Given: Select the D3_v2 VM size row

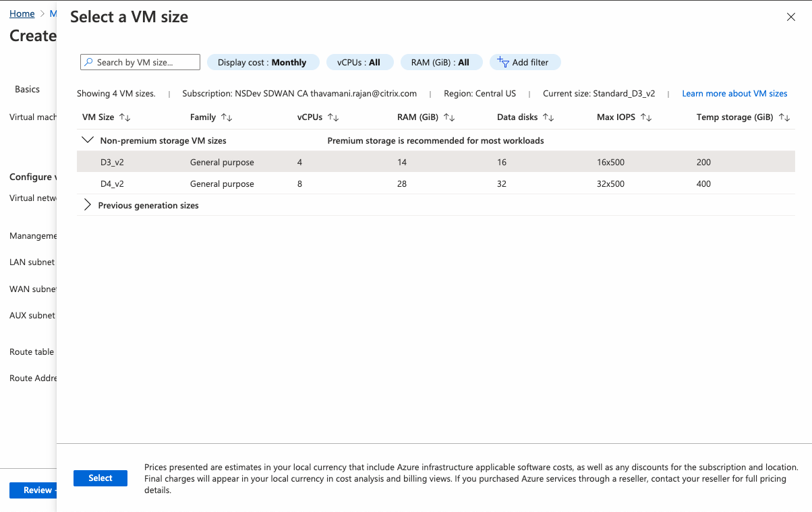Looking at the screenshot, I should click(436, 162).
